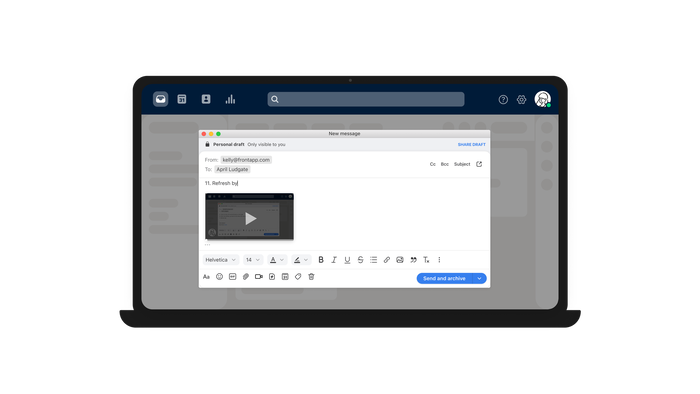This screenshot has width=700, height=394.
Task: Click the Send and archive button
Action: (444, 278)
